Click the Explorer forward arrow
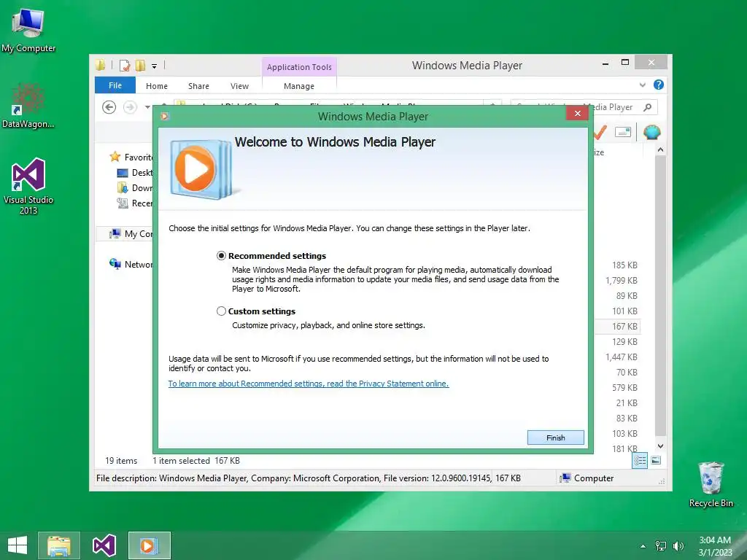The width and height of the screenshot is (747, 560). (130, 107)
